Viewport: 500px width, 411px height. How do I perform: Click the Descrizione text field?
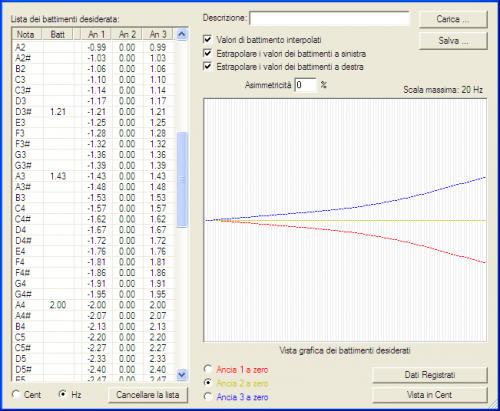329,18
